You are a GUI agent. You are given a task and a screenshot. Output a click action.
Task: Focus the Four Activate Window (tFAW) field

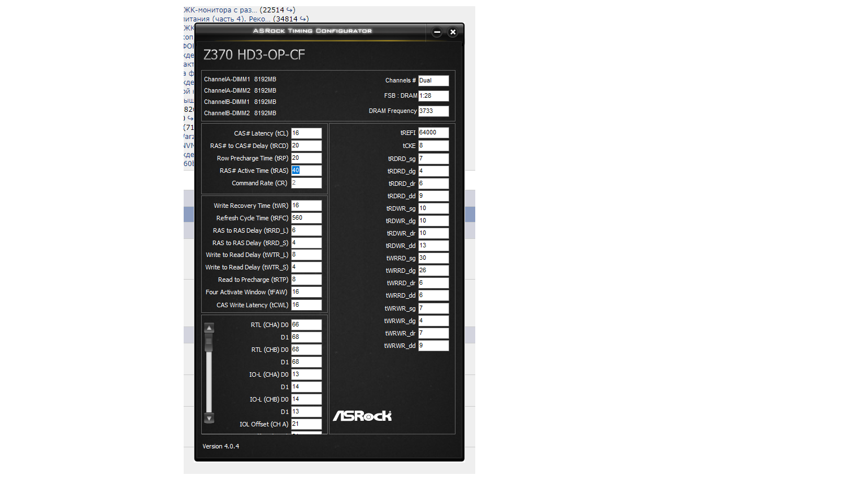click(x=306, y=292)
